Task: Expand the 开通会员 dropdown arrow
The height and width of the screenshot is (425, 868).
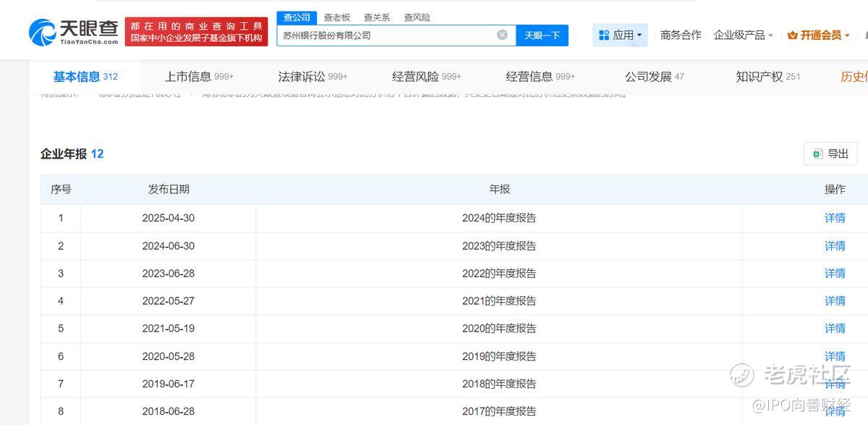Action: point(847,35)
